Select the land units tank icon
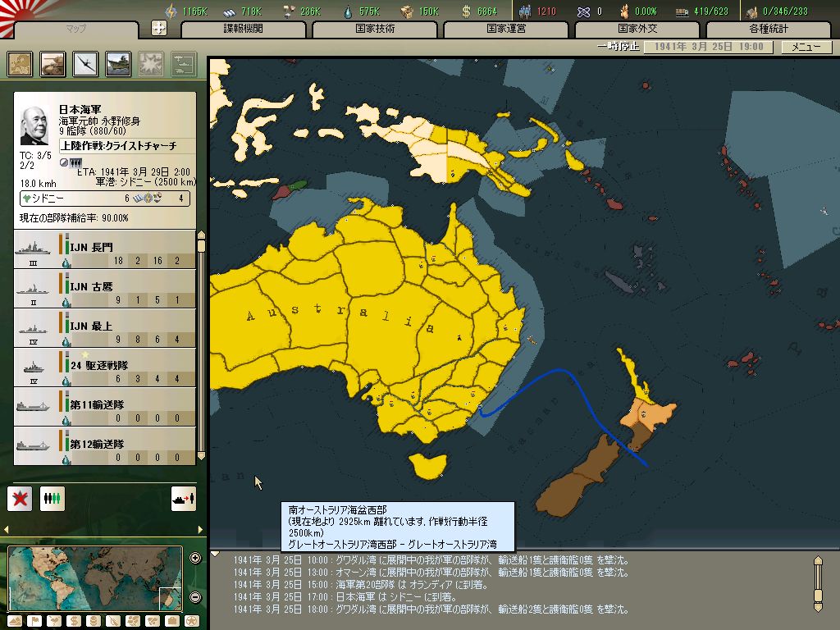 point(52,64)
